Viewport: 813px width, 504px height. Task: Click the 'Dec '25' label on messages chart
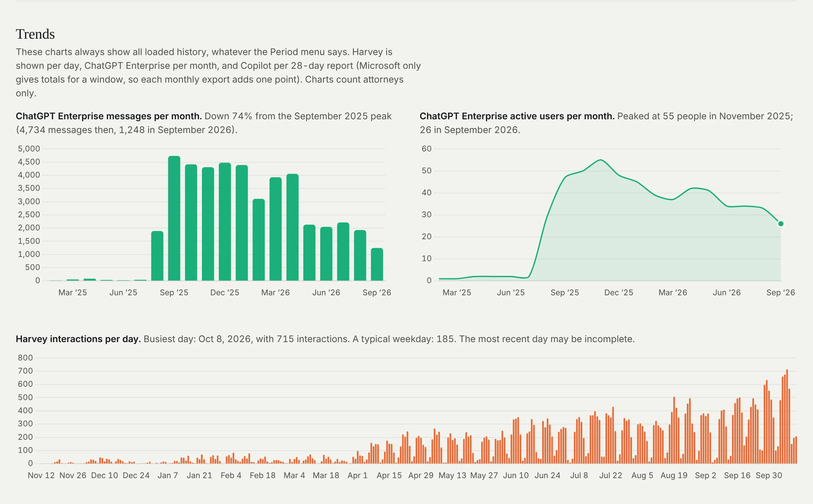225,293
